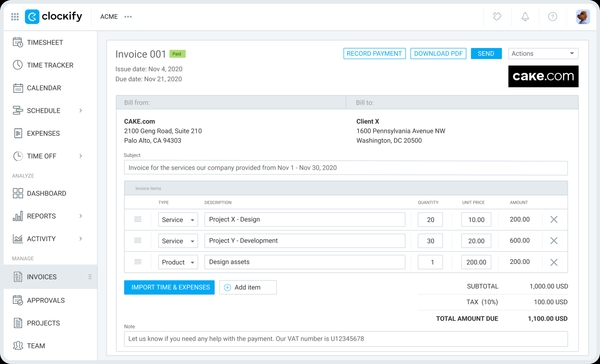Click the cake.com logo image
Image resolution: width=600 pixels, height=364 pixels.
coord(543,76)
